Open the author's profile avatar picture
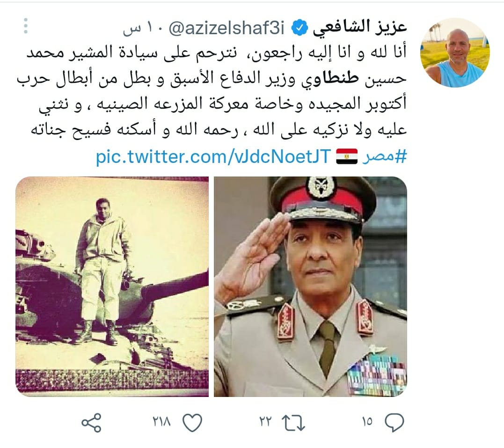504x448 pixels. click(x=455, y=52)
